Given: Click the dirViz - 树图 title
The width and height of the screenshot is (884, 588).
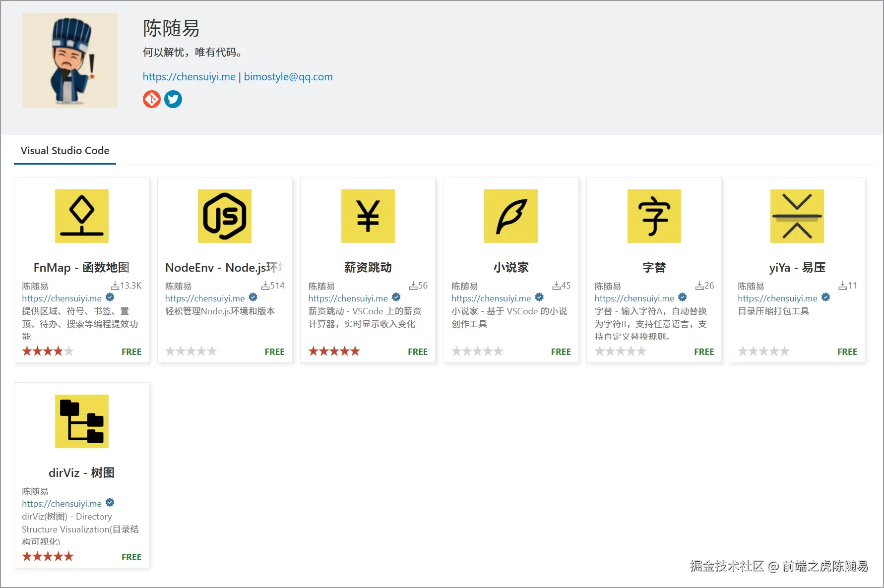Looking at the screenshot, I should (82, 473).
